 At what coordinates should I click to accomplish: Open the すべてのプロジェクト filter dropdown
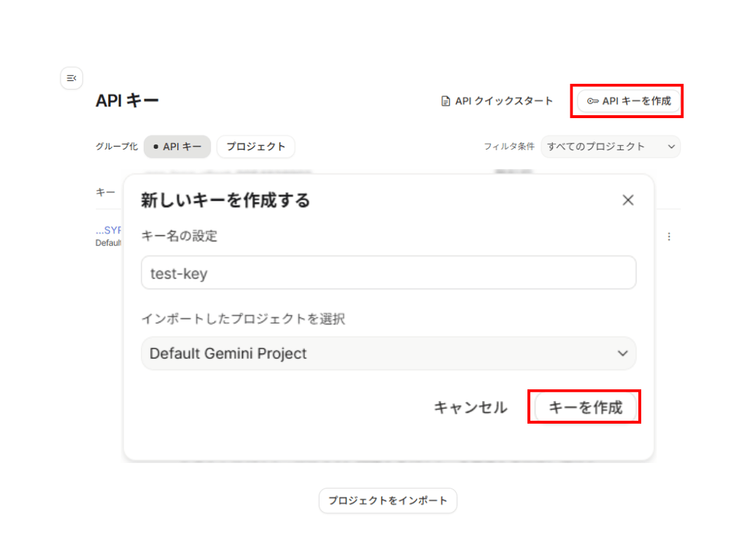point(610,147)
